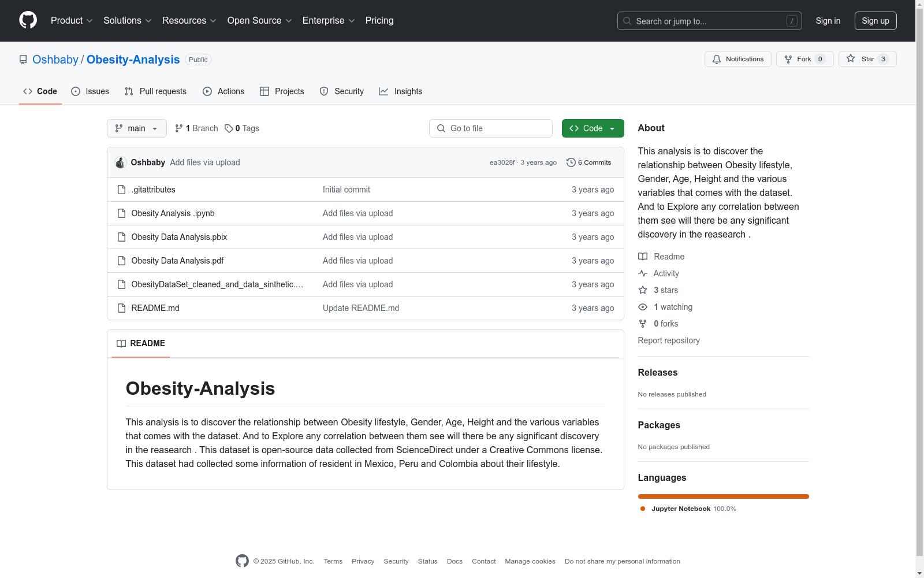Click the file icon beside .gitattributes
This screenshot has width=924, height=578.
tap(121, 190)
